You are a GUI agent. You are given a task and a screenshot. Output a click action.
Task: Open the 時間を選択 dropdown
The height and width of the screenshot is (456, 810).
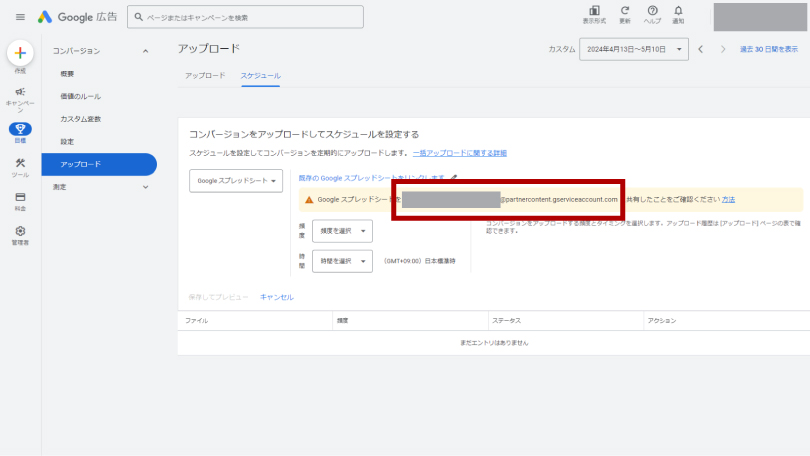coord(342,261)
